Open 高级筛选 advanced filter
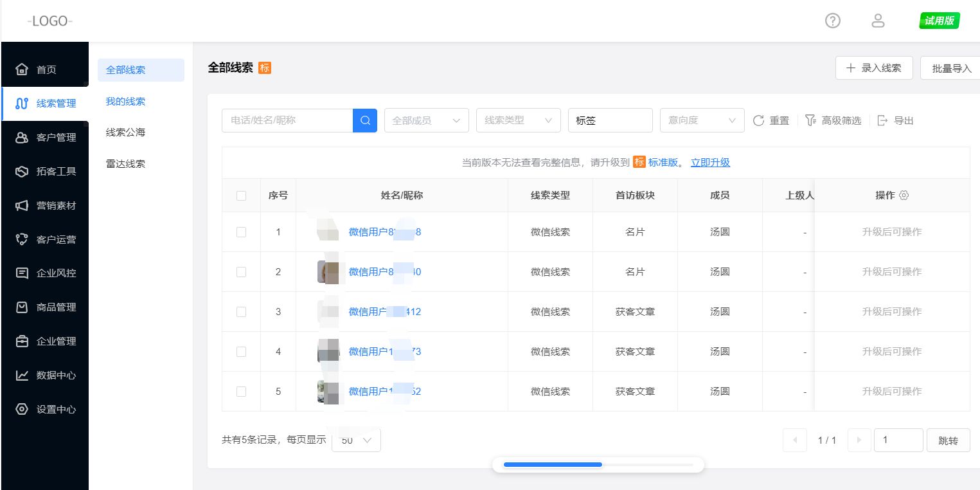 tap(833, 120)
